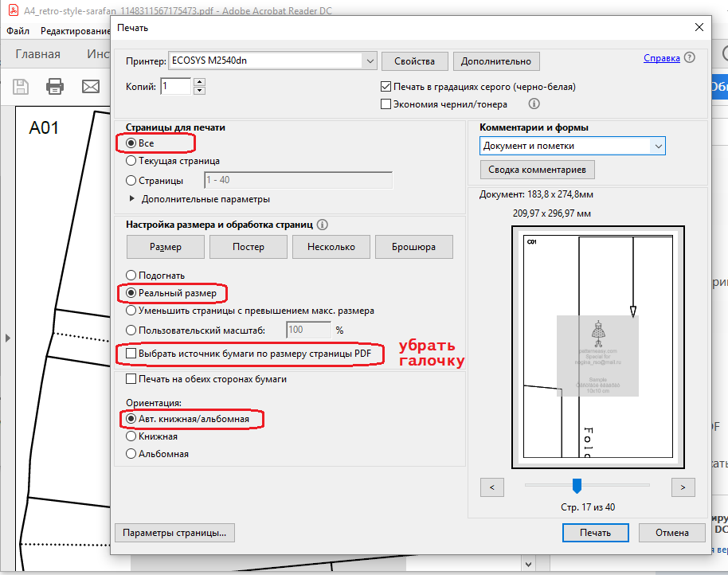
Task: Choose the Подогнать radio option
Action: (131, 276)
